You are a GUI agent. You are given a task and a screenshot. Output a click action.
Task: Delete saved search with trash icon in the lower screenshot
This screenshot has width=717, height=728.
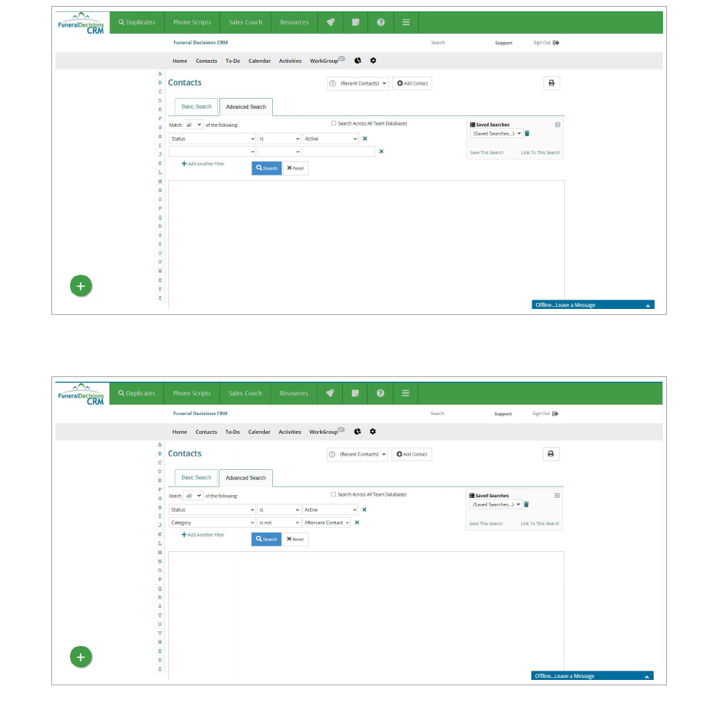(x=526, y=504)
